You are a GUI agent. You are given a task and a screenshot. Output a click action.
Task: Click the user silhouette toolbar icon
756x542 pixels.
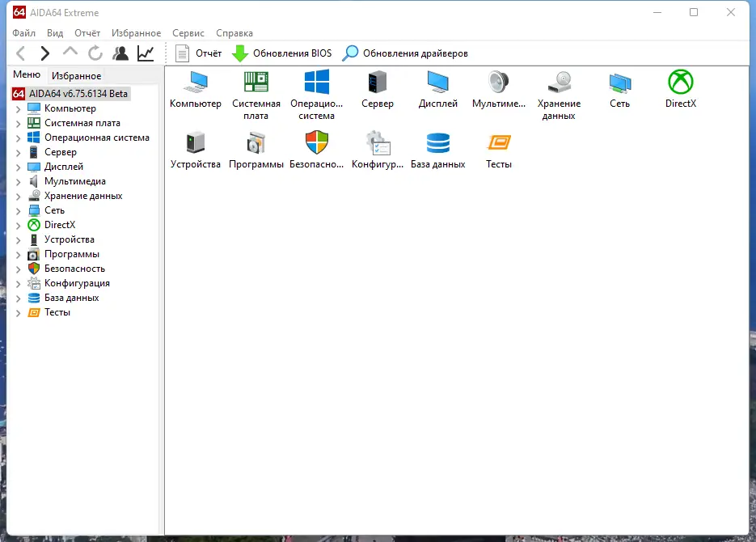(x=120, y=53)
